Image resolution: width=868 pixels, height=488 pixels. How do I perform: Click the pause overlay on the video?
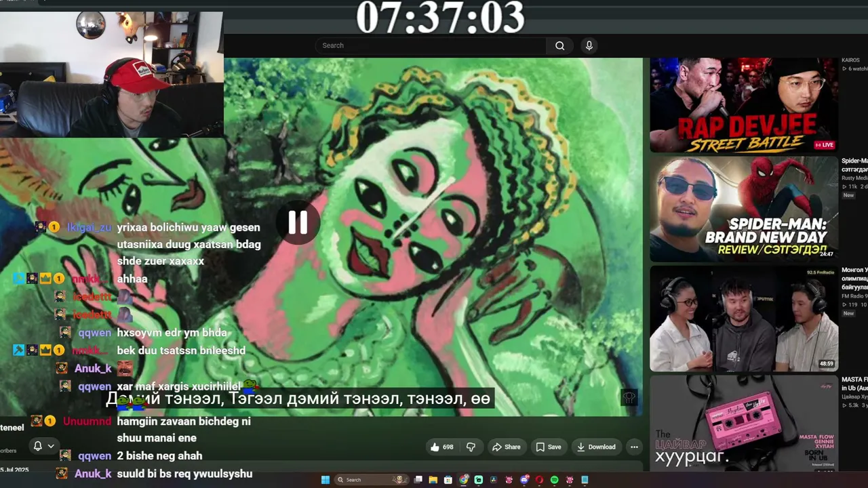click(298, 222)
